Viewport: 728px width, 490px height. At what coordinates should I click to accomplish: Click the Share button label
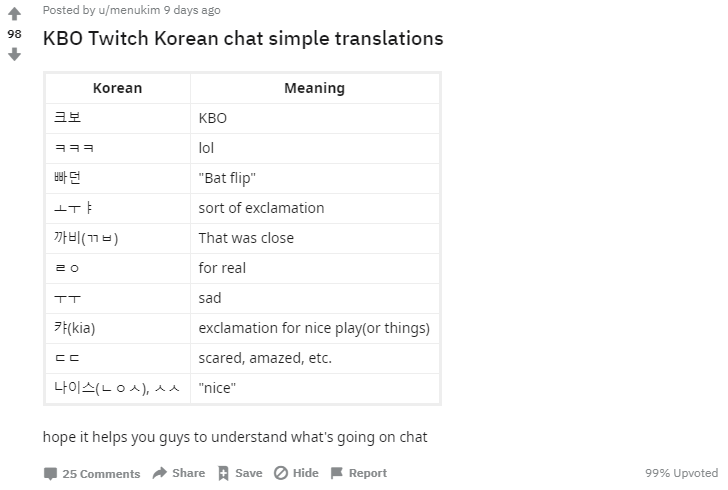click(188, 473)
